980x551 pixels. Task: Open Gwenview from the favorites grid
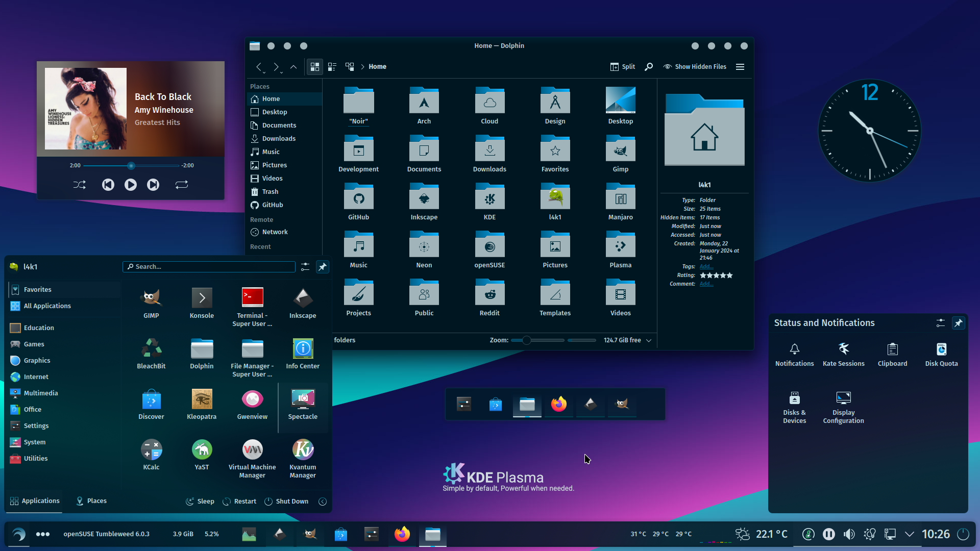tap(252, 404)
